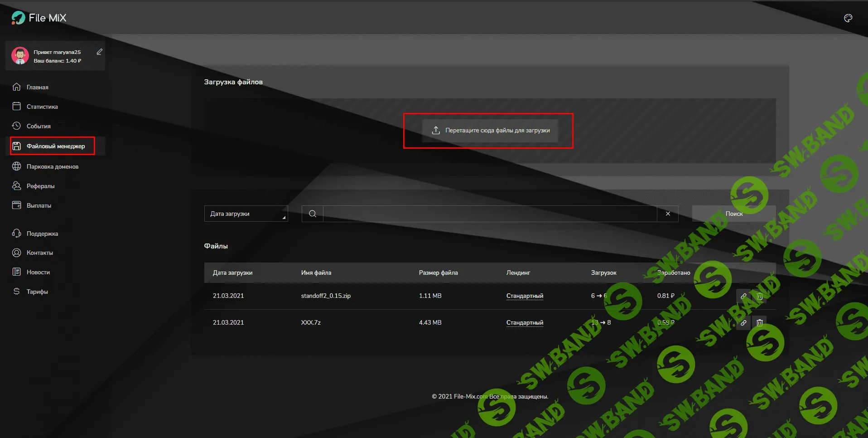Click trash icon for XXX.7z row

click(760, 323)
